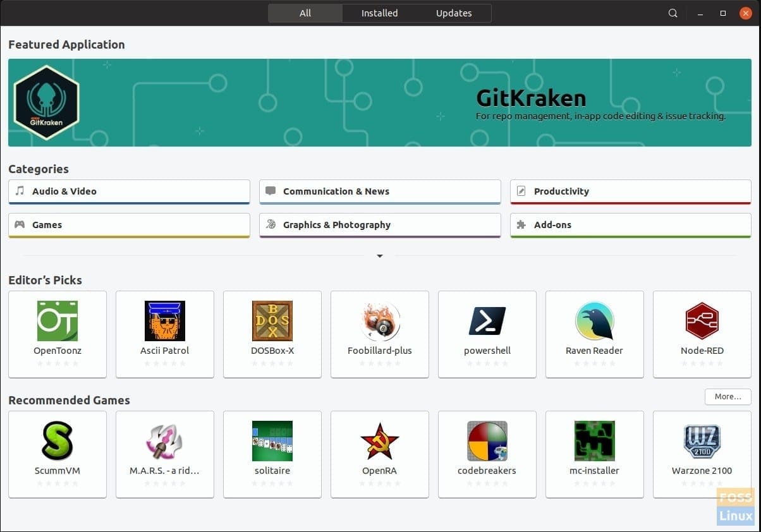Expand the categories list arrow

tap(380, 256)
